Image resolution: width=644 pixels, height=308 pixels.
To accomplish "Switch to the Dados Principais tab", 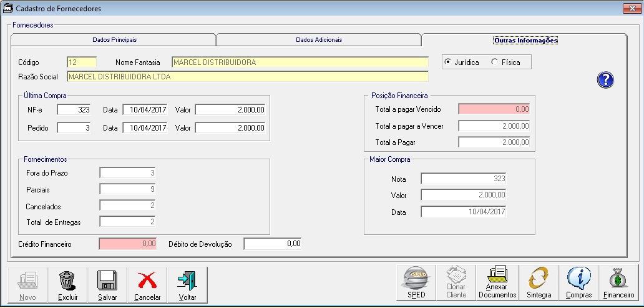I will pos(114,39).
